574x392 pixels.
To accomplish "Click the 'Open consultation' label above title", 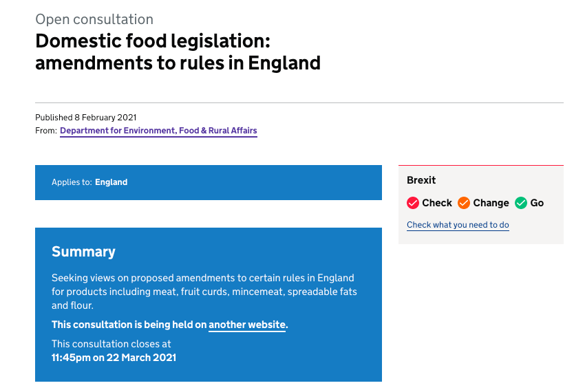I will pyautogui.click(x=94, y=19).
